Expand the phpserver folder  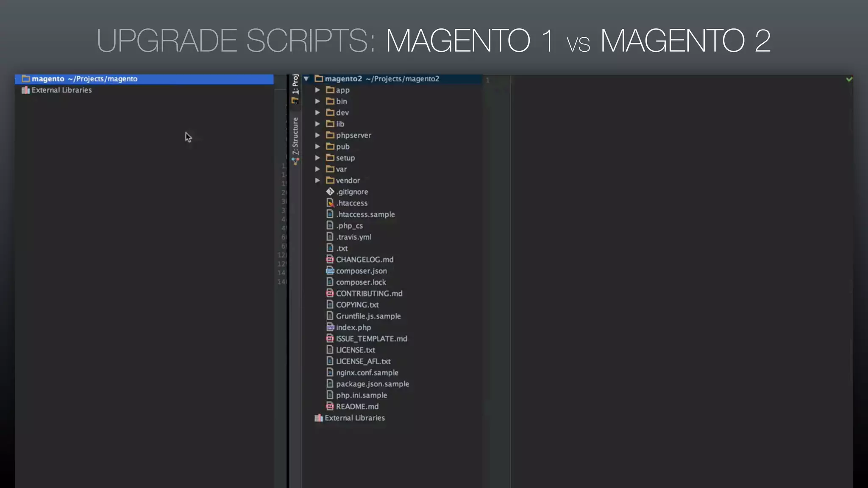click(x=317, y=135)
